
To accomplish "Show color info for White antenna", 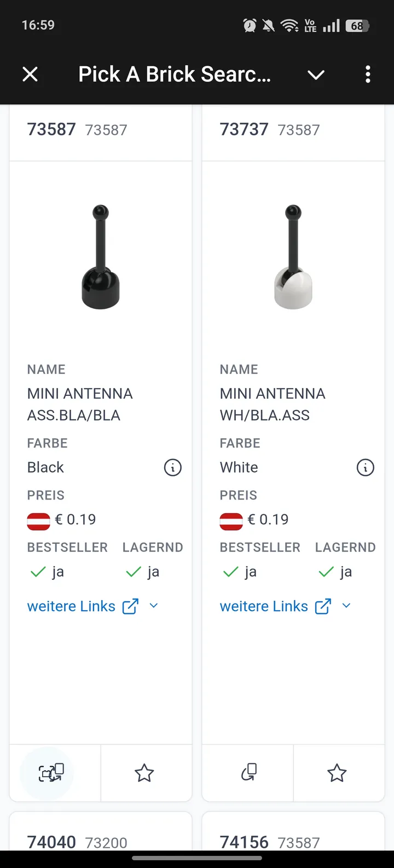I will click(366, 468).
